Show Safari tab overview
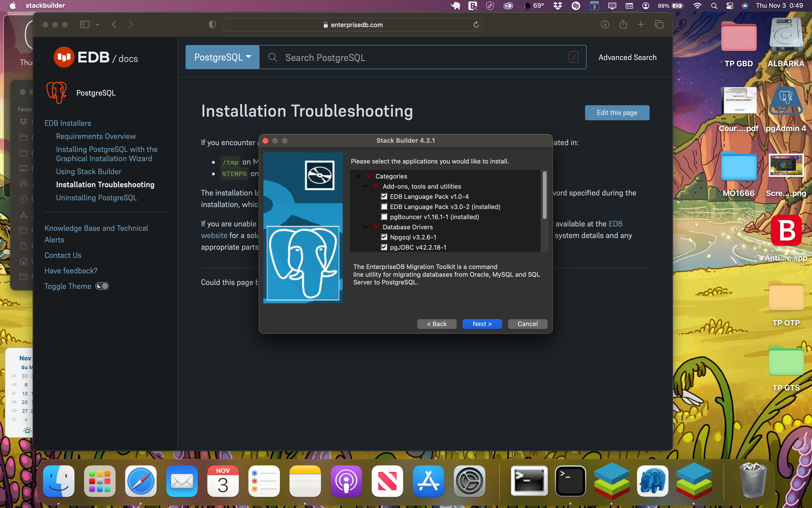Image resolution: width=812 pixels, height=508 pixels. 659,24
